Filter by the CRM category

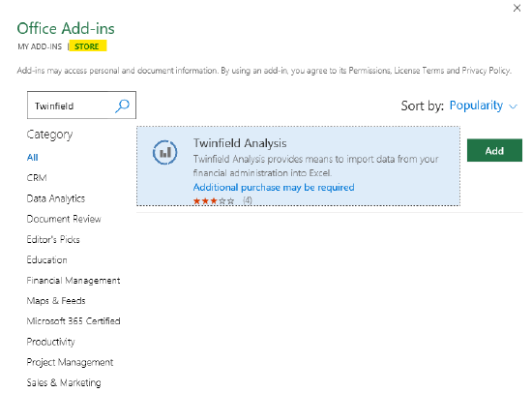[37, 178]
